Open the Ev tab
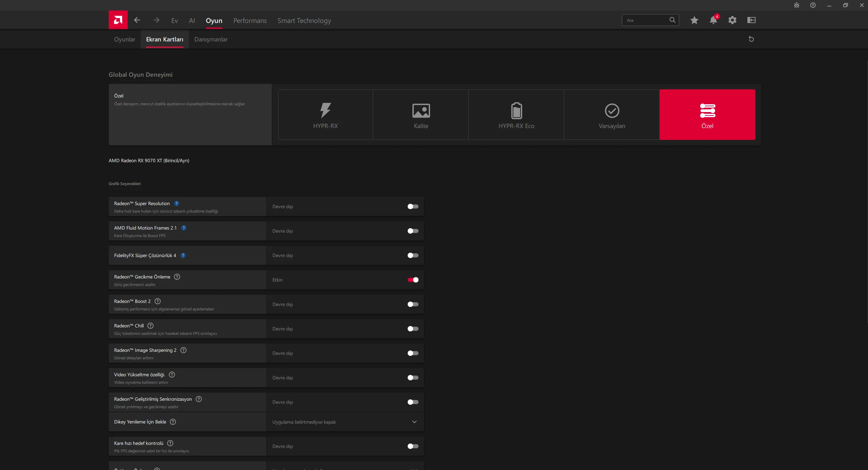The width and height of the screenshot is (868, 470). [x=175, y=21]
